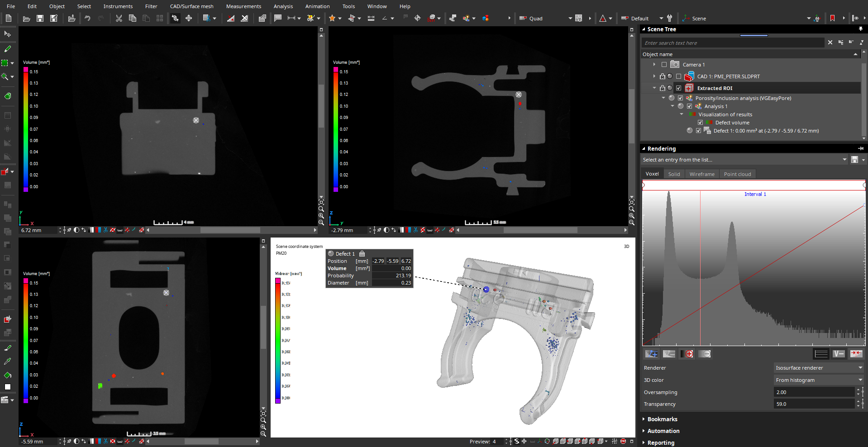Enable the Camera 1 checkbox
Image resolution: width=868 pixels, height=447 pixels.
(664, 65)
